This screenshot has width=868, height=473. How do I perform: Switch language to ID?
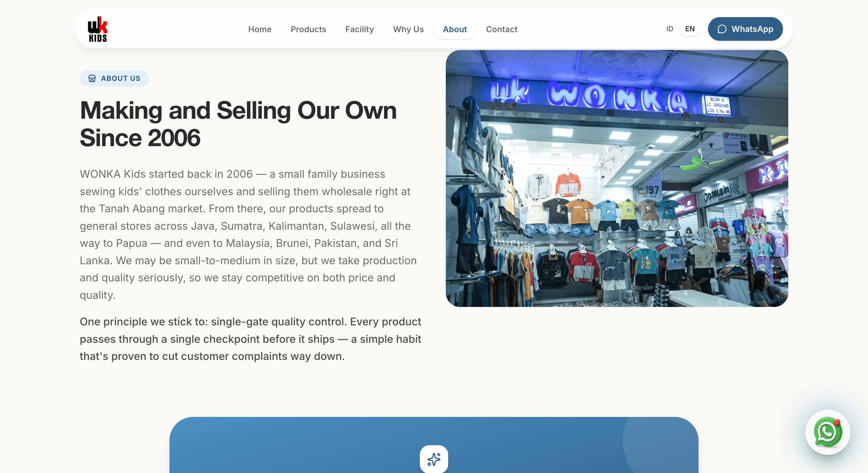coord(670,29)
